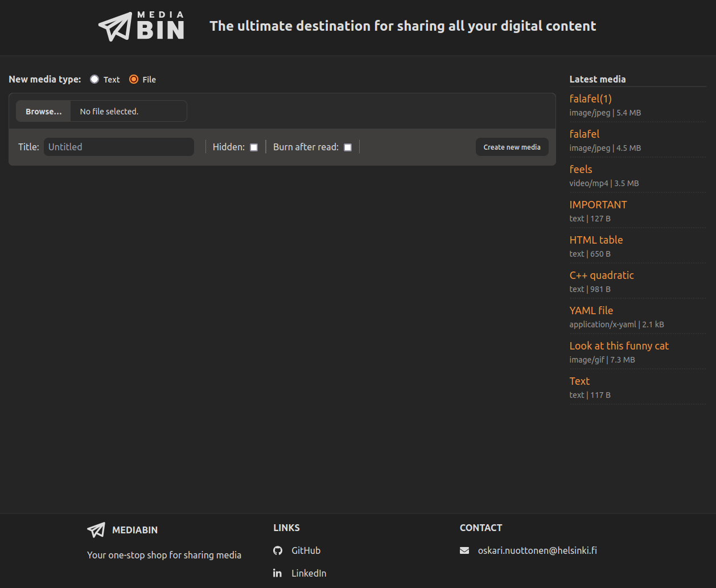Click the LinkedIn icon in footer links
This screenshot has width=716, height=588.
point(277,573)
